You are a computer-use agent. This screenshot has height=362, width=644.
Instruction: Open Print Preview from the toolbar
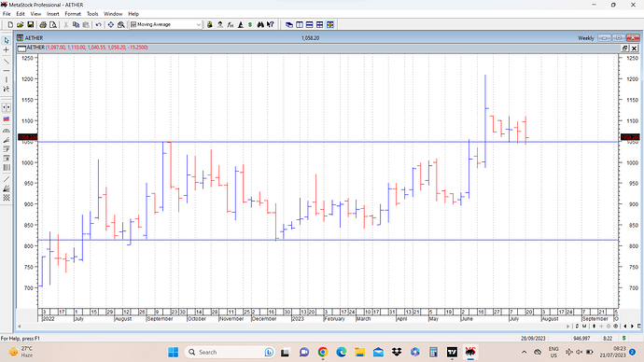pyautogui.click(x=53, y=24)
